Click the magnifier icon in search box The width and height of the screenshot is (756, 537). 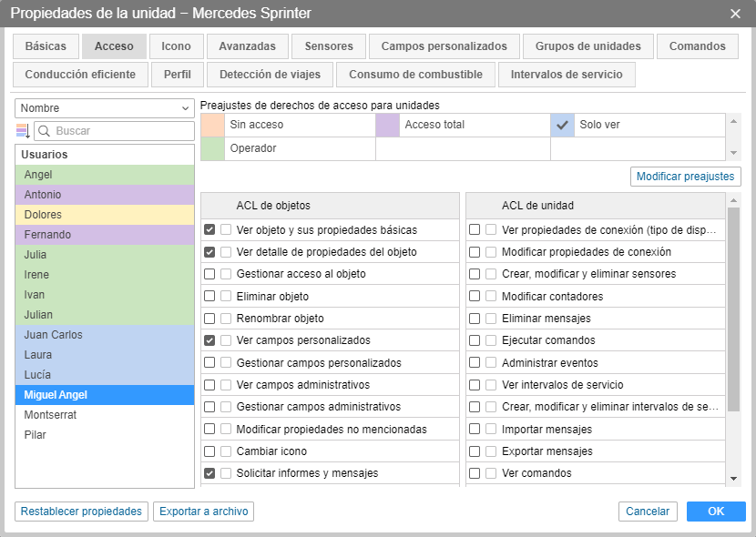coord(46,131)
